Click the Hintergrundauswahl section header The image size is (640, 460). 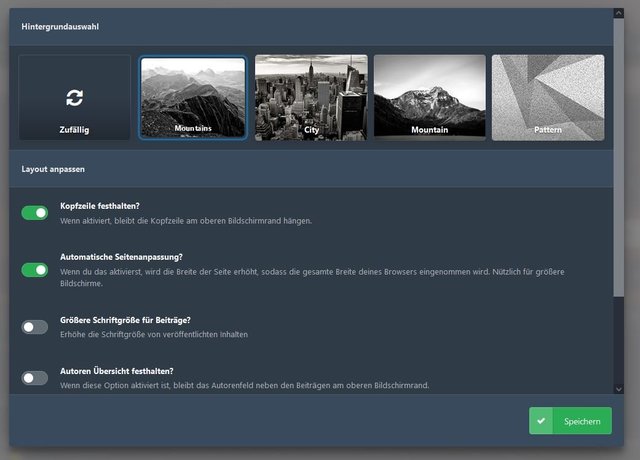[60, 26]
